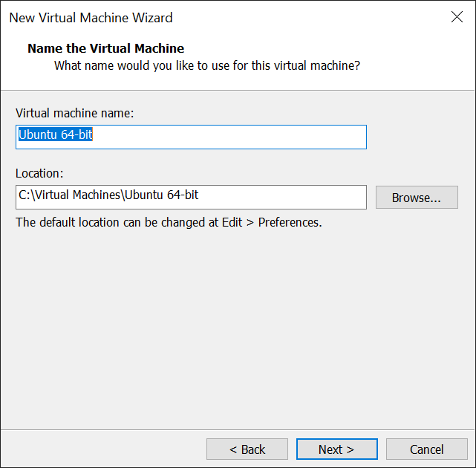Proceed with the Next > button

pyautogui.click(x=336, y=449)
